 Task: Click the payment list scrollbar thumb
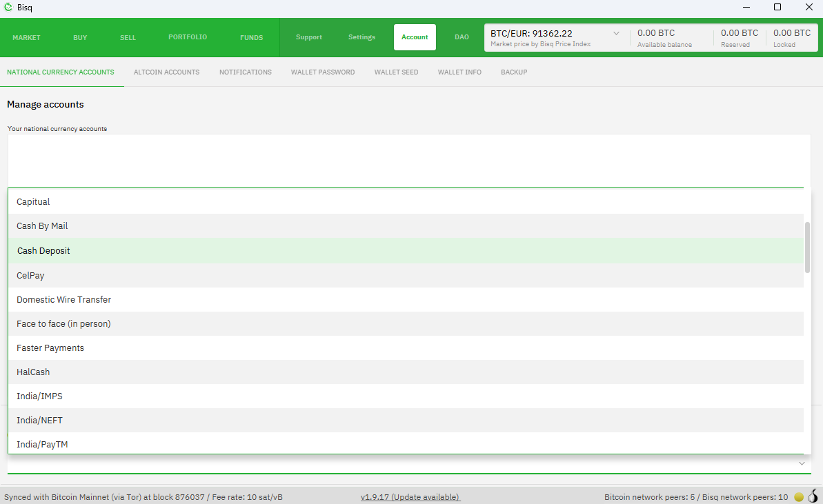click(x=807, y=248)
